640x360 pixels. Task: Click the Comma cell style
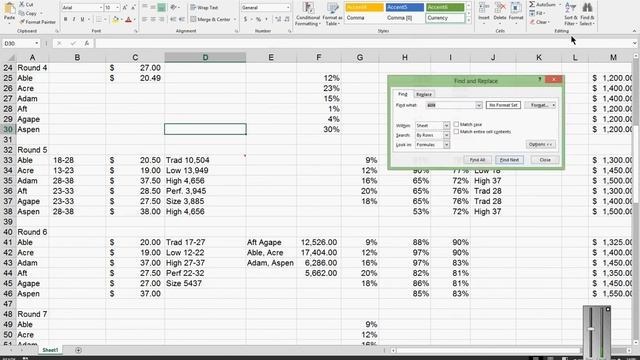click(364, 18)
